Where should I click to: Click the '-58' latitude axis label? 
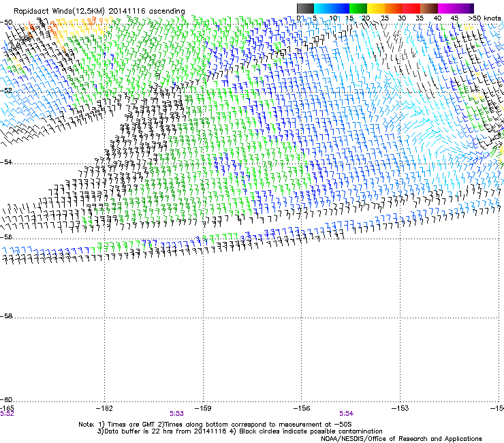pos(6,316)
